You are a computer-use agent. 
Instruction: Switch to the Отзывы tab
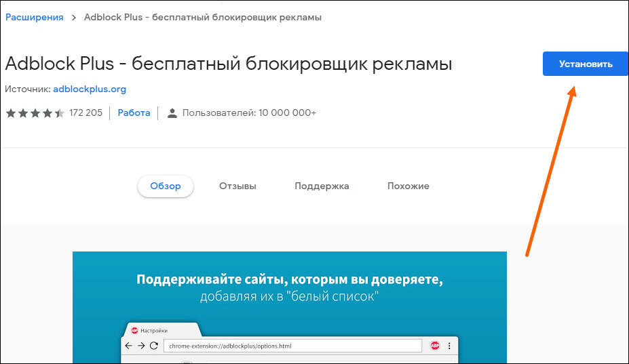click(237, 186)
